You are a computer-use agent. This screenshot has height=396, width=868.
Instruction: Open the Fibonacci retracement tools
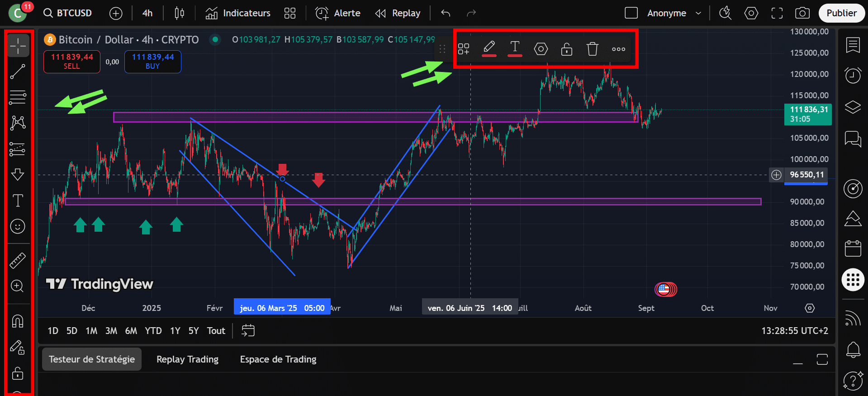coord(18,97)
